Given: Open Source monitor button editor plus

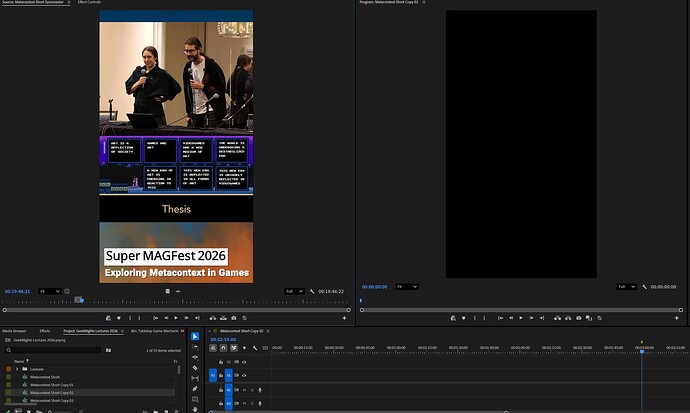Looking at the screenshot, I should (x=344, y=318).
